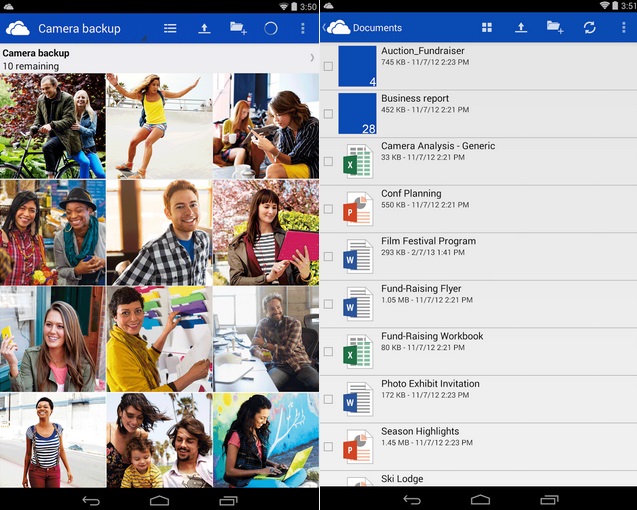The width and height of the screenshot is (637, 510).
Task: Expand the Camera backup remaining chevron
Action: click(311, 58)
